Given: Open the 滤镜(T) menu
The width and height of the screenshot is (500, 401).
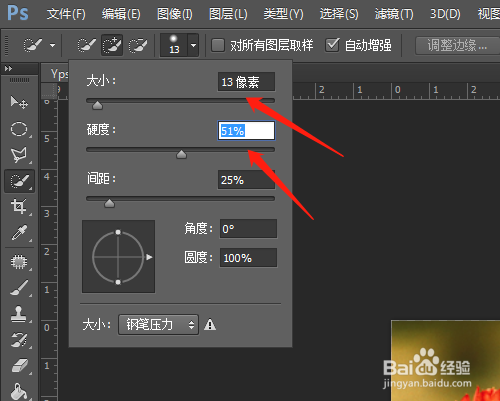Looking at the screenshot, I should click(394, 14).
